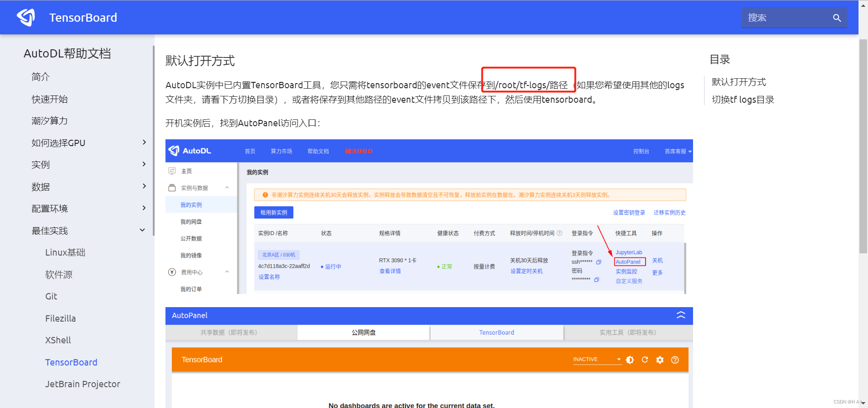Expand the 配置环境 sidebar section
This screenshot has height=408, width=868.
tap(144, 208)
